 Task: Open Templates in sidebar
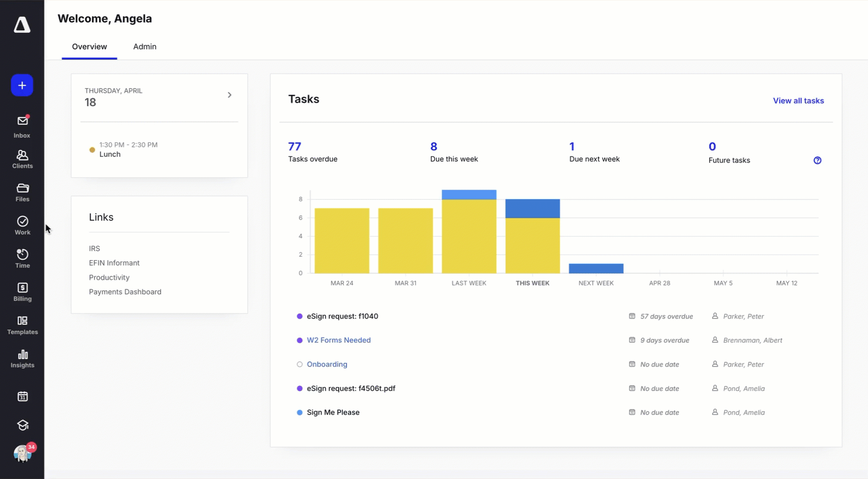pos(22,325)
